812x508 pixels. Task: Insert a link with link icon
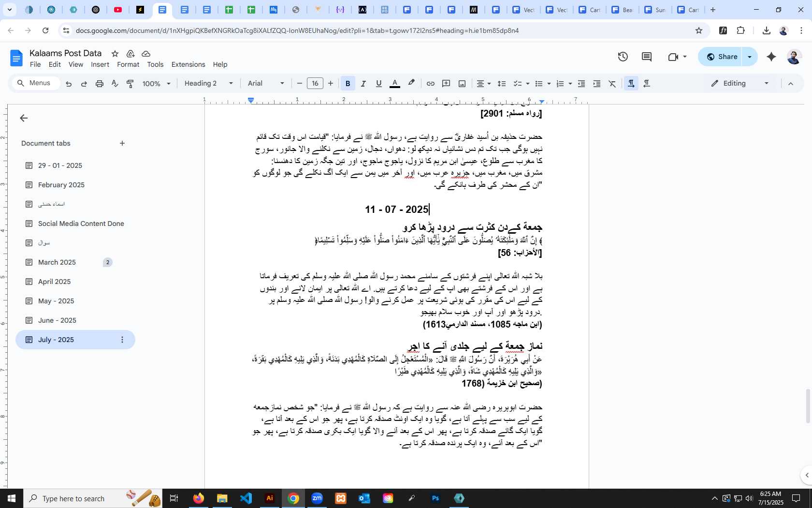(x=430, y=84)
